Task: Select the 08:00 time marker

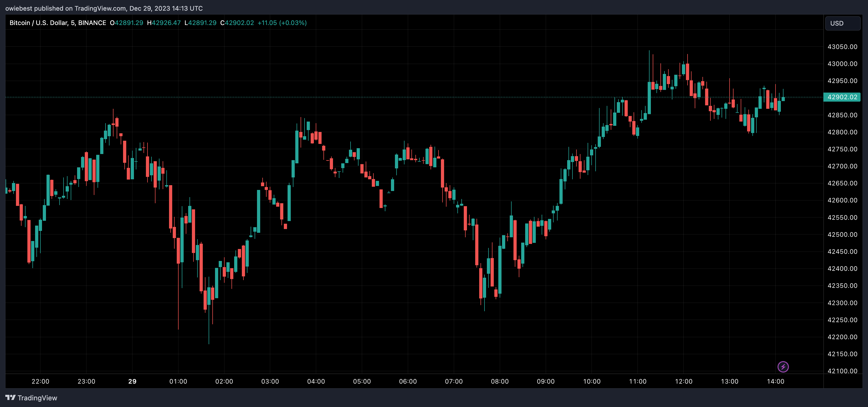Action: (x=500, y=381)
